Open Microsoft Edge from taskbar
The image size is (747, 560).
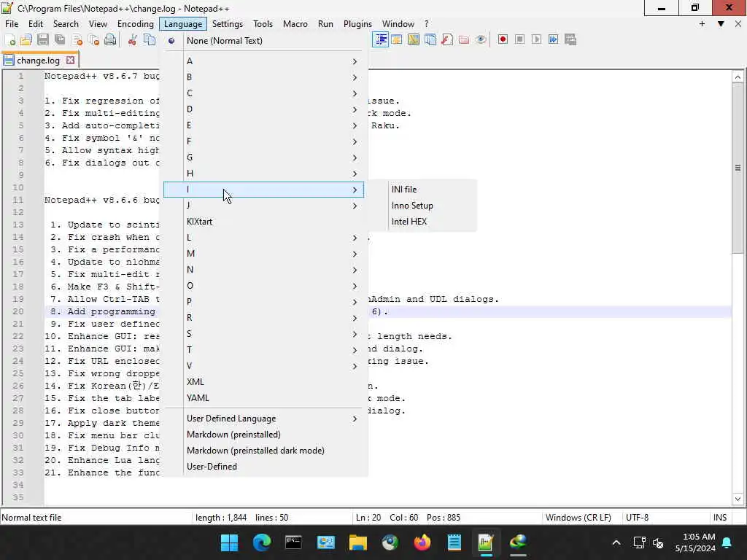tap(262, 542)
